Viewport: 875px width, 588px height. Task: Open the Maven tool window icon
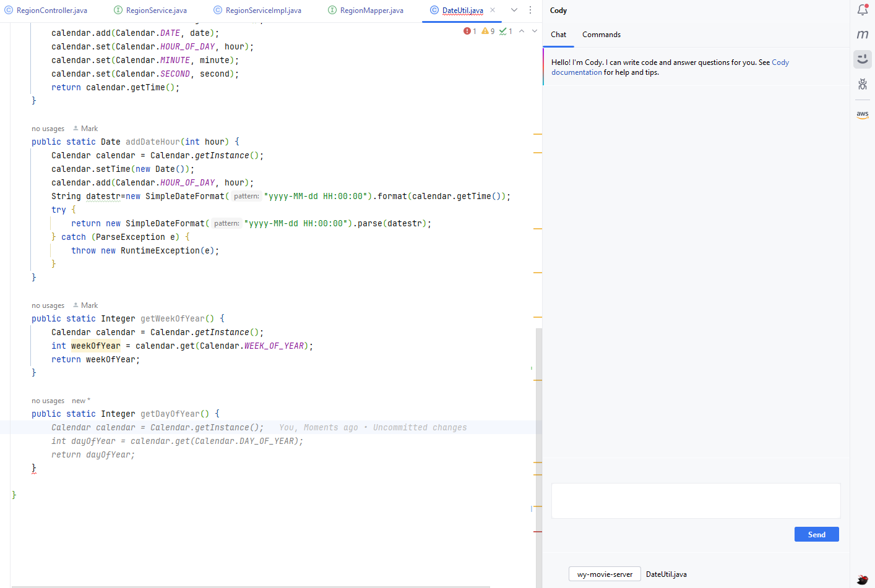click(x=863, y=35)
